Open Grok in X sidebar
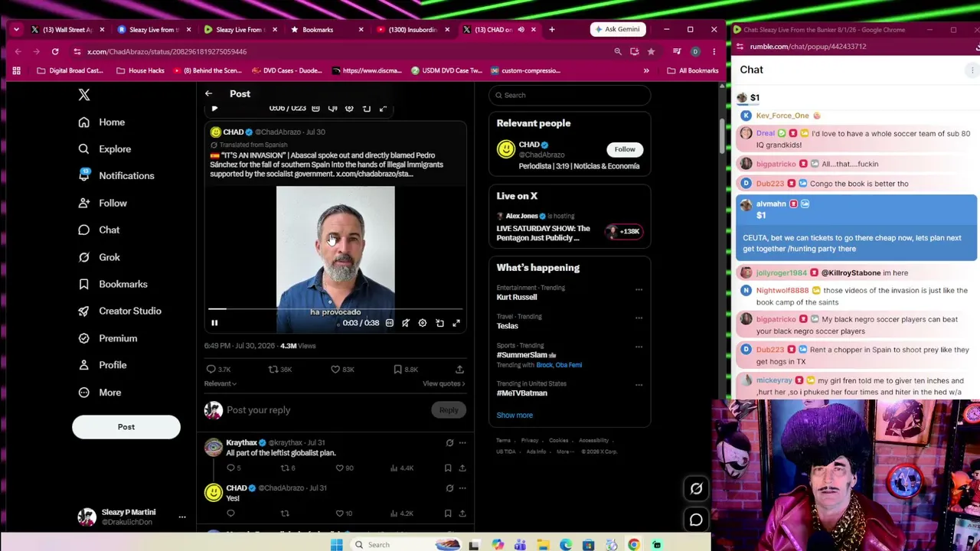The image size is (980, 551). [100, 257]
